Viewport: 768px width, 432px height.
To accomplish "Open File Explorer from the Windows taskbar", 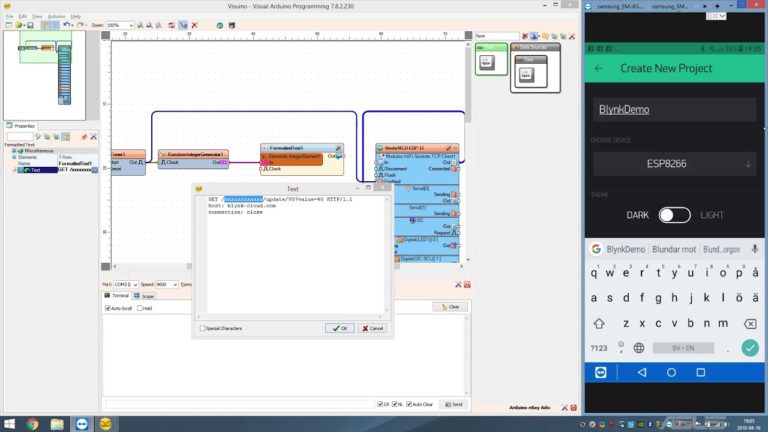I will 57,424.
